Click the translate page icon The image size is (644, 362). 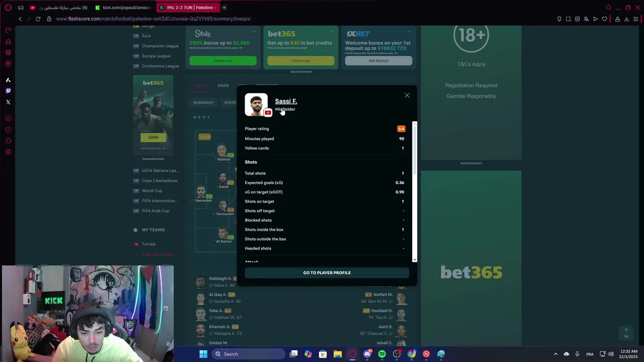click(x=586, y=19)
